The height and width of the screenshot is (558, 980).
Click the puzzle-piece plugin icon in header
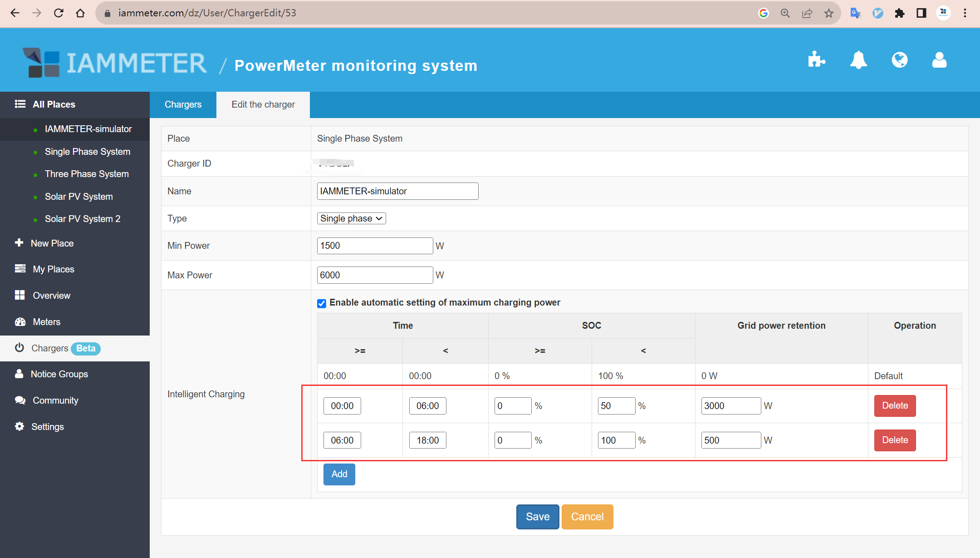click(x=816, y=59)
